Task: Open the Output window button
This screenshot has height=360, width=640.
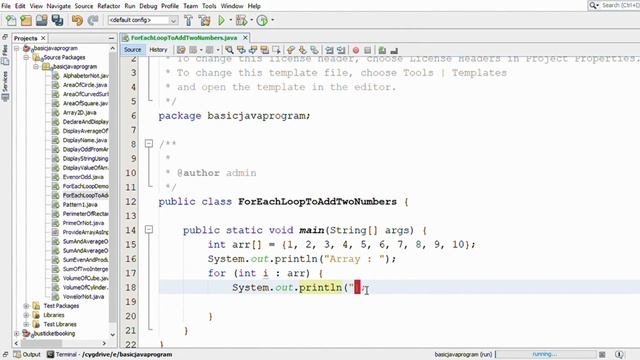Action: click(27, 354)
